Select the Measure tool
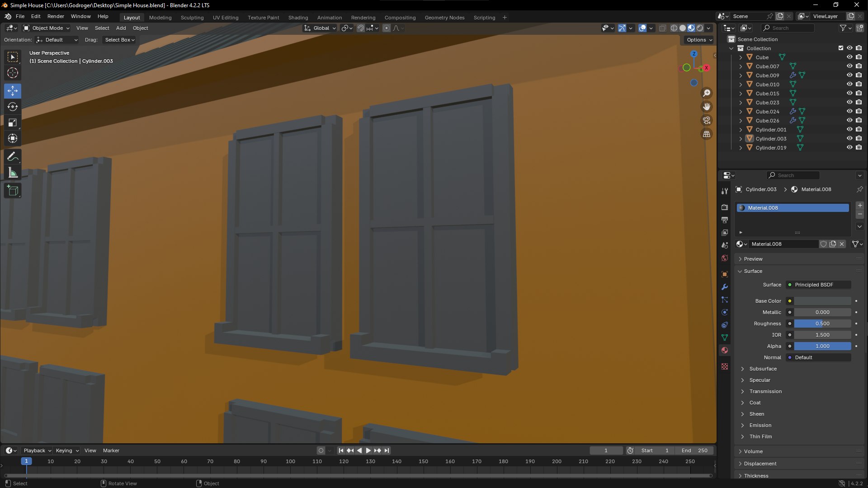 (13, 173)
